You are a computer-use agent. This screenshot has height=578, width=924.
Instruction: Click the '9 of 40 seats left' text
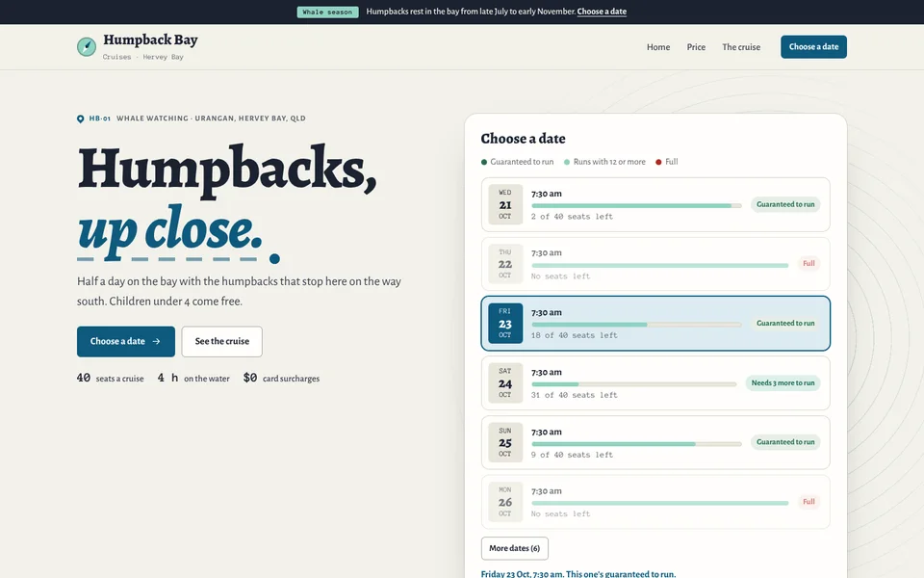572,456
